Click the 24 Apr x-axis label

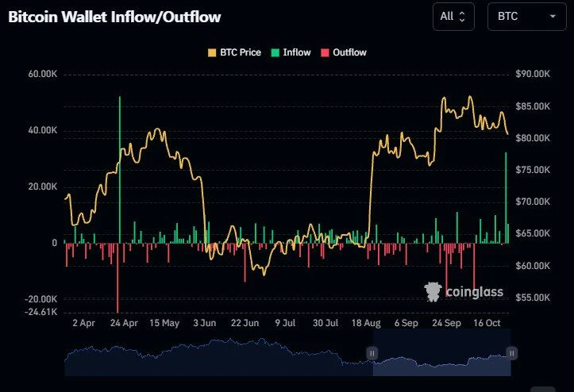click(x=124, y=323)
